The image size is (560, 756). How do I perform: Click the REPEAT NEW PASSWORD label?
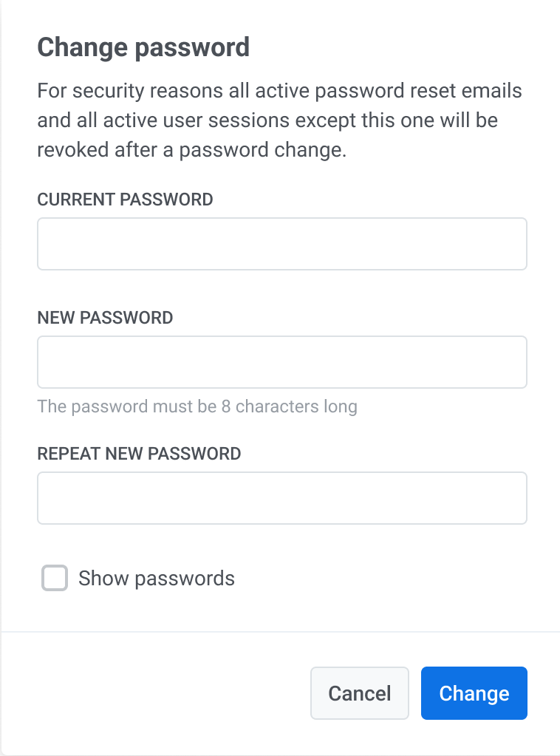139,454
